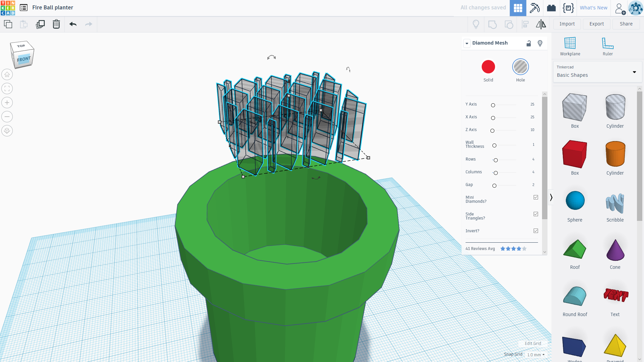Viewport: 644px width, 362px height.
Task: Open the Bricks mode
Action: [551, 8]
